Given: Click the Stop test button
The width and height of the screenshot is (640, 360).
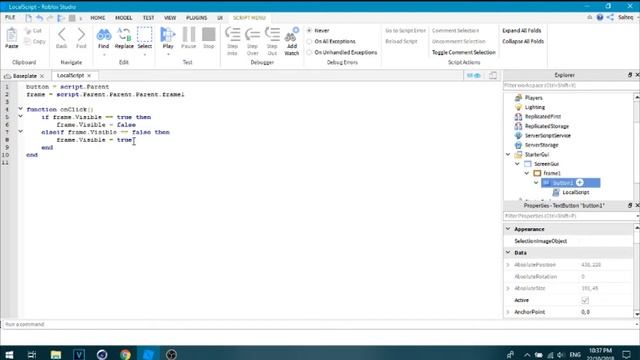Looking at the screenshot, I should tap(209, 35).
